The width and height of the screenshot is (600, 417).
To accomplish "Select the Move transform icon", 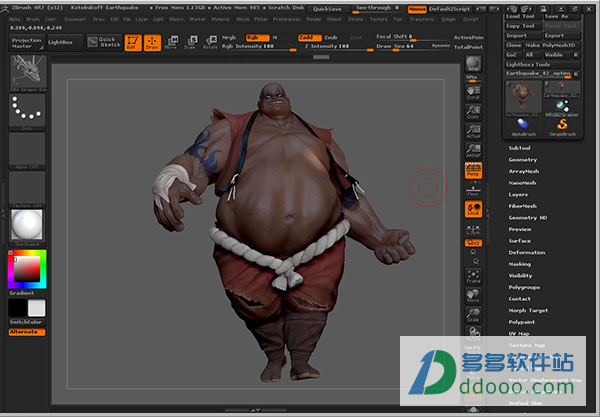I will point(171,42).
